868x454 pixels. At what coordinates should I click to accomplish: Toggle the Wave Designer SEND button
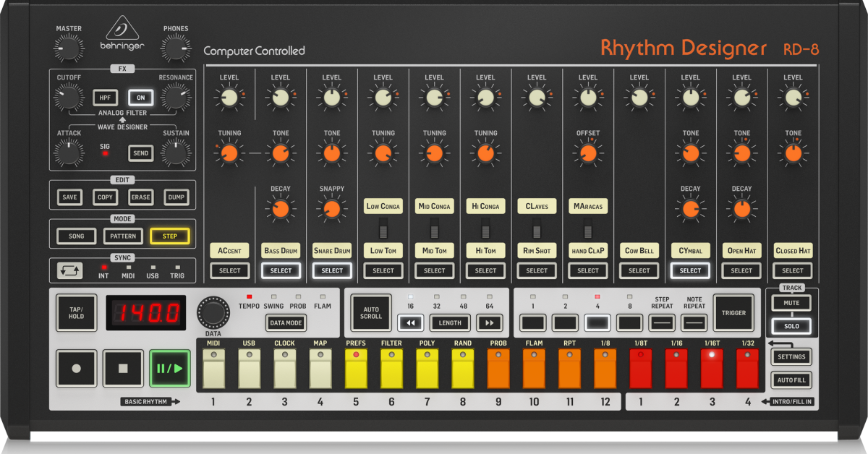[x=140, y=153]
